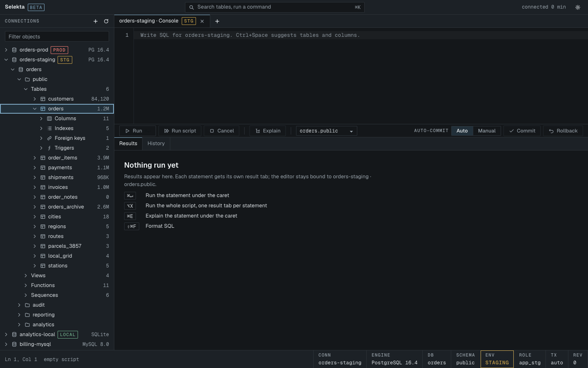Expand the Views group
588x368 pixels.
point(26,276)
